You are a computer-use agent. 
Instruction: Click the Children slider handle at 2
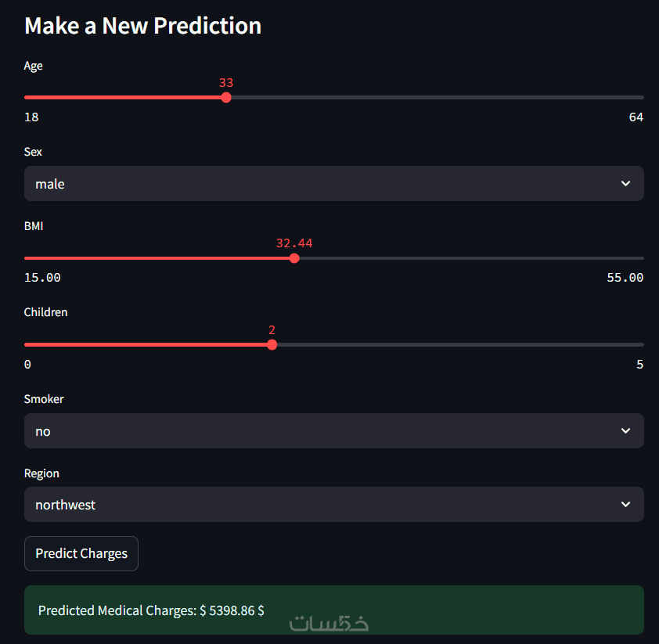pos(272,344)
